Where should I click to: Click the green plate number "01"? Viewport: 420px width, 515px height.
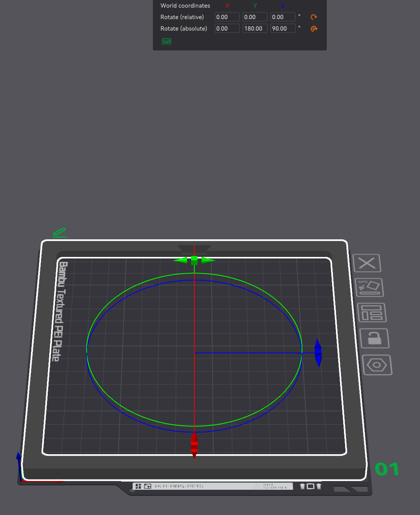[x=387, y=469]
